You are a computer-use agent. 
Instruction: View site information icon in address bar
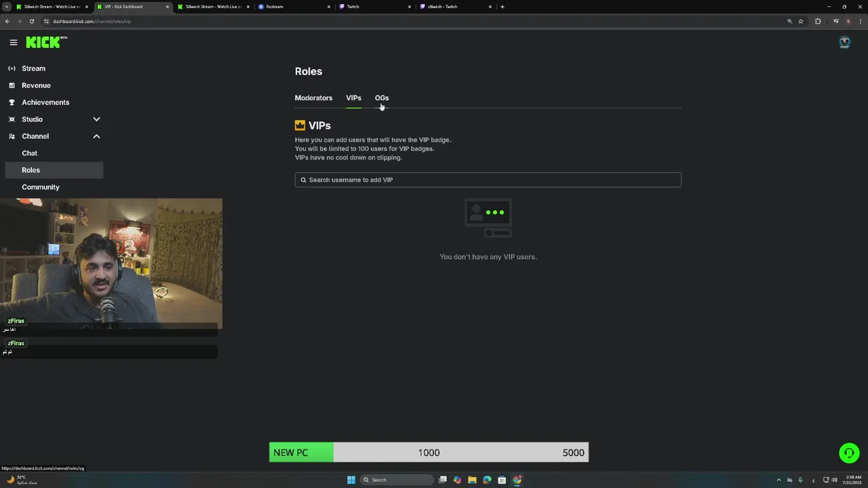(x=47, y=21)
